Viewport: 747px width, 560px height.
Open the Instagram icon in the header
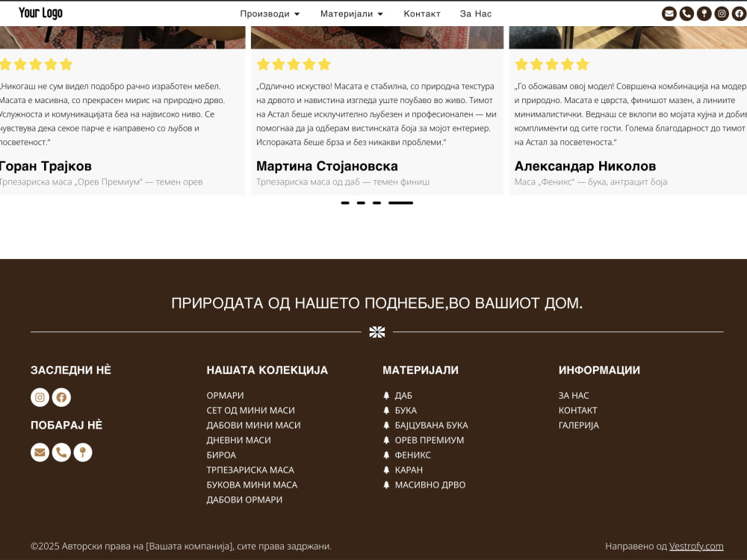[x=722, y=13]
